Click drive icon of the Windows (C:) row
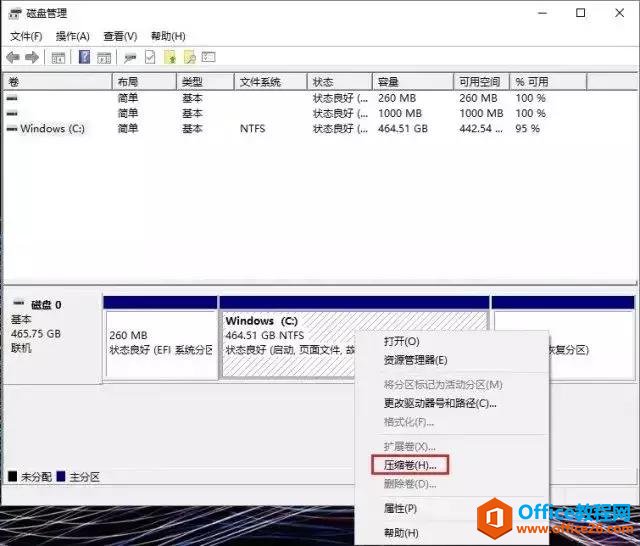This screenshot has height=546, width=640. coord(12,129)
